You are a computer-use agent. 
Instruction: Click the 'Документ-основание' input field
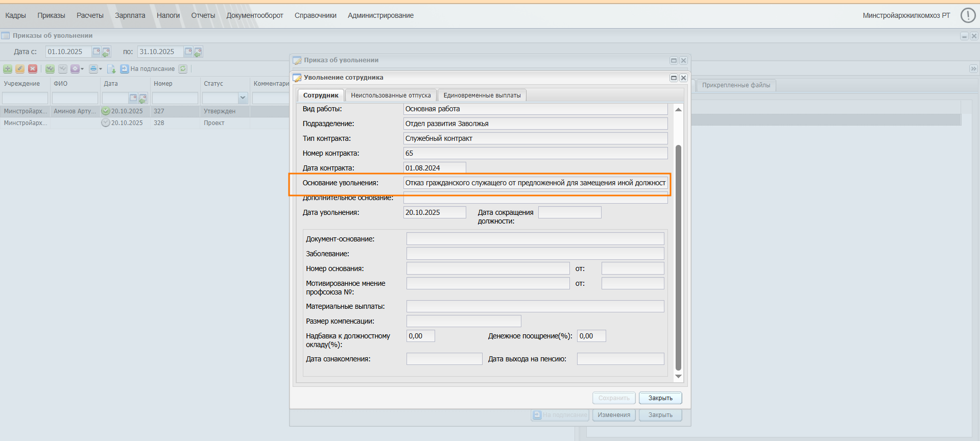[535, 239]
